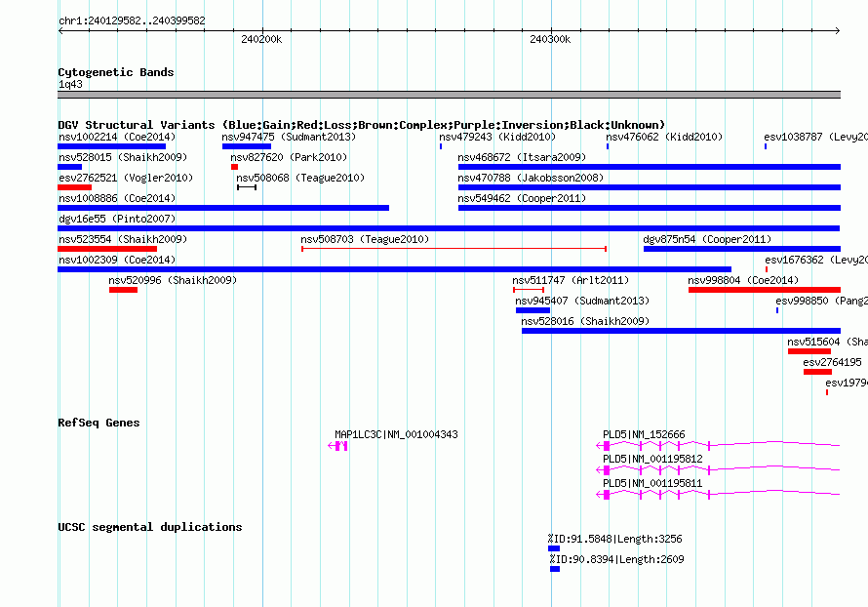Select the blue bar under nsv1002214
The width and height of the screenshot is (868, 607).
(111, 146)
